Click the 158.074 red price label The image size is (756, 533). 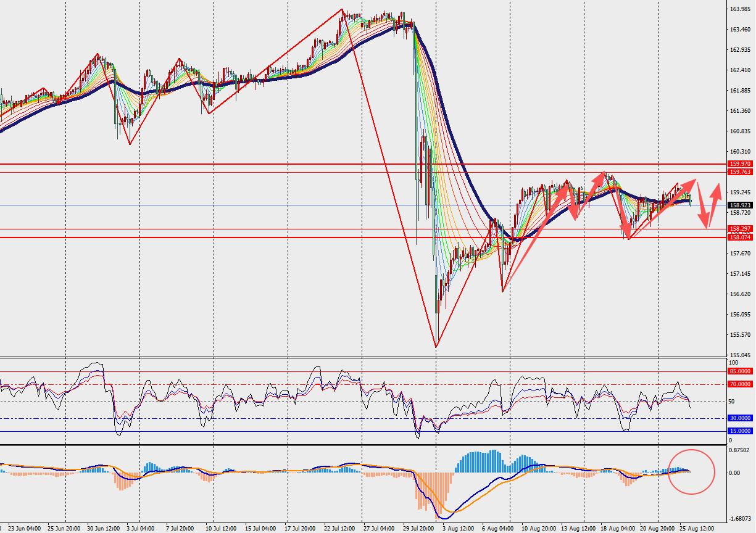click(739, 237)
